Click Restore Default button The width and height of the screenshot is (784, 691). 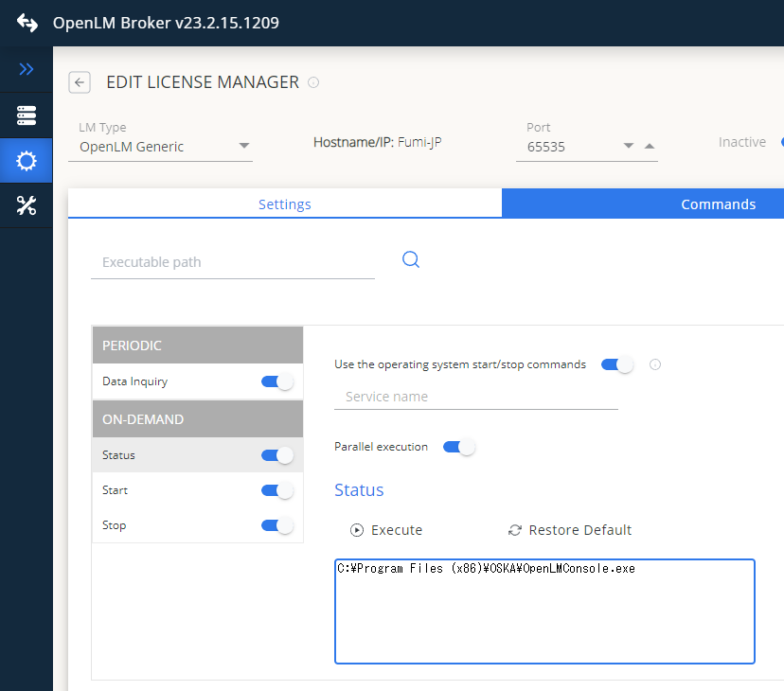click(x=570, y=530)
